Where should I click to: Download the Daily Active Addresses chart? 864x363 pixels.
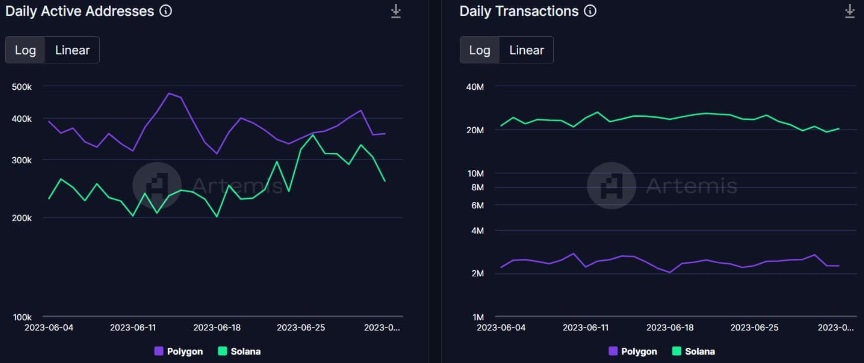[x=396, y=12]
